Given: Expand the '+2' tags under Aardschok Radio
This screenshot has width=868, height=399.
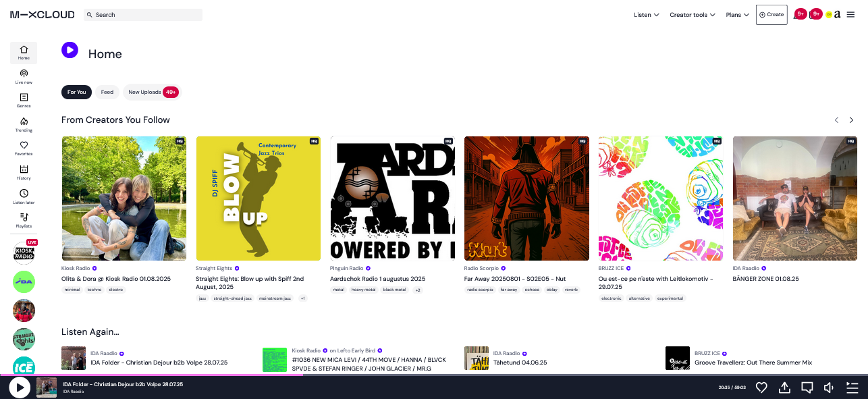Looking at the screenshot, I should tap(418, 290).
